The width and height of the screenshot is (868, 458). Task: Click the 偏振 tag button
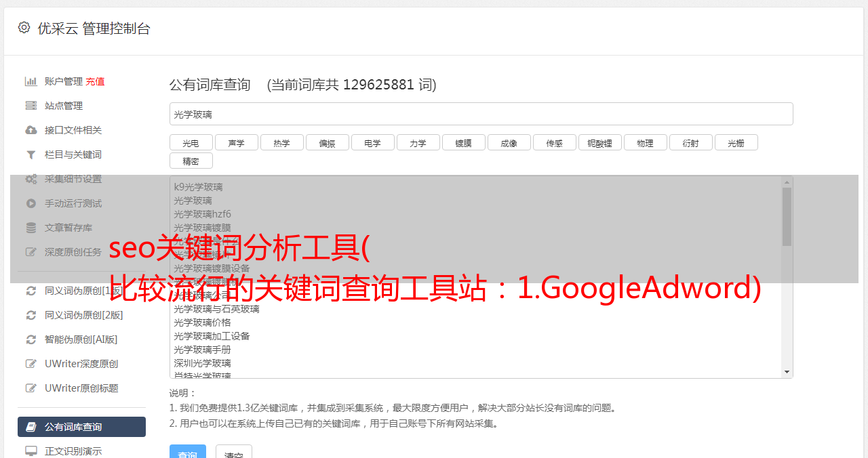(x=327, y=142)
